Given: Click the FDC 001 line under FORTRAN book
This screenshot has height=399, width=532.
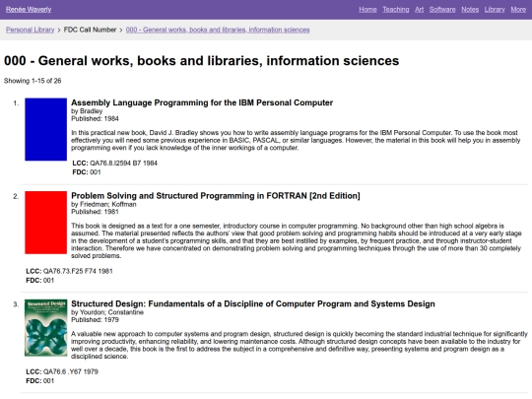Looking at the screenshot, I should (x=40, y=280).
